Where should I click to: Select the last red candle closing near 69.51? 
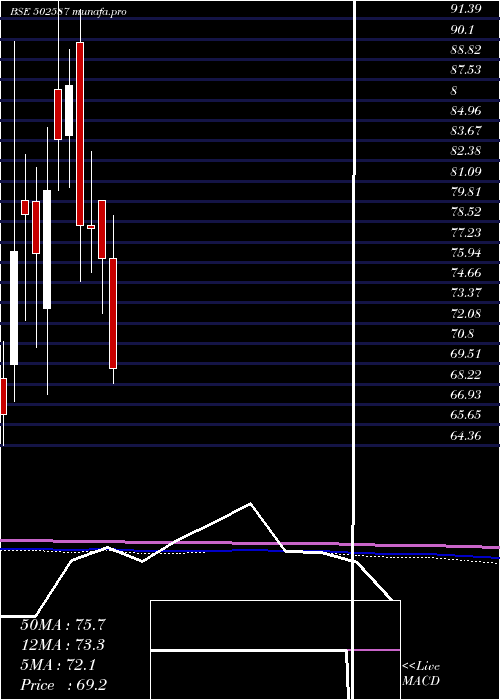[x=113, y=313]
